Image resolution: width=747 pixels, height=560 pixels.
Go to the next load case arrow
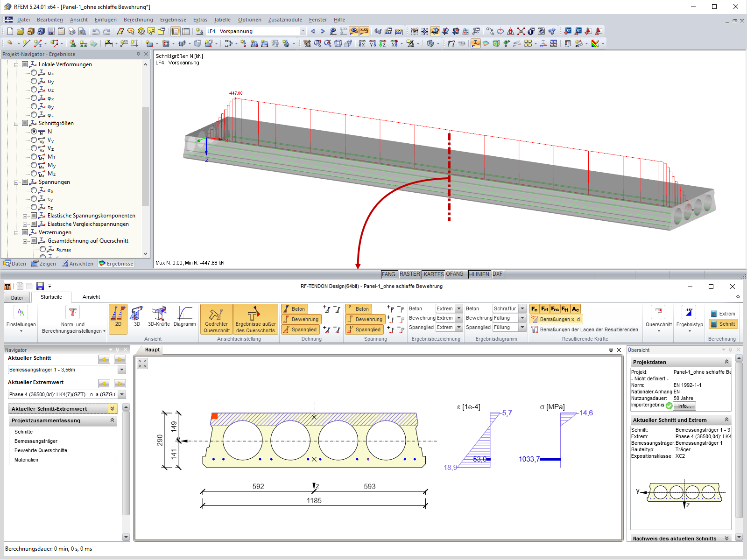tap(323, 31)
